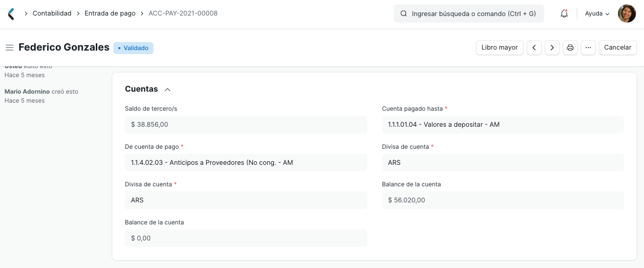Screen dimensions: 644x268
Task: Open the notifications bell
Action: click(564, 14)
